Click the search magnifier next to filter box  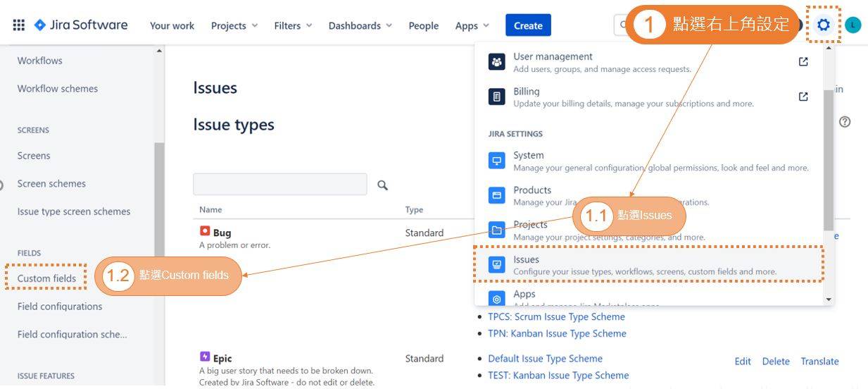pos(382,185)
